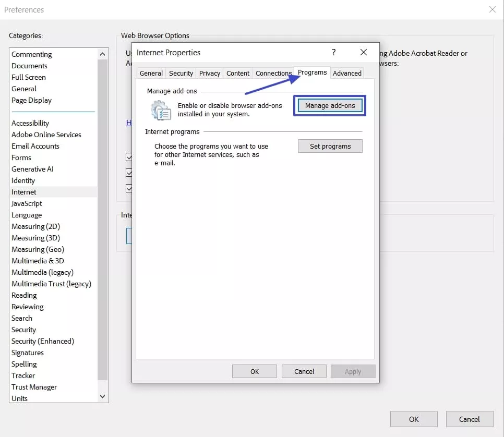The height and width of the screenshot is (437, 504).
Task: Select the Accessibility category
Action: pyautogui.click(x=30, y=123)
